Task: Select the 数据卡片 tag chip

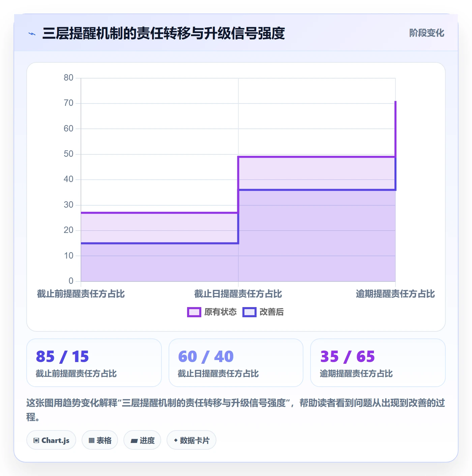Action: coord(191,440)
